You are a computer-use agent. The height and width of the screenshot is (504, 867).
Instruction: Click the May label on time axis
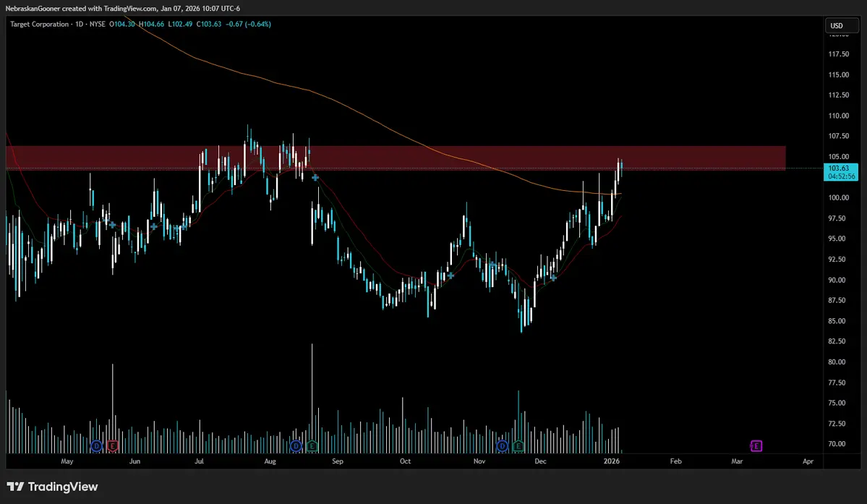pyautogui.click(x=67, y=461)
